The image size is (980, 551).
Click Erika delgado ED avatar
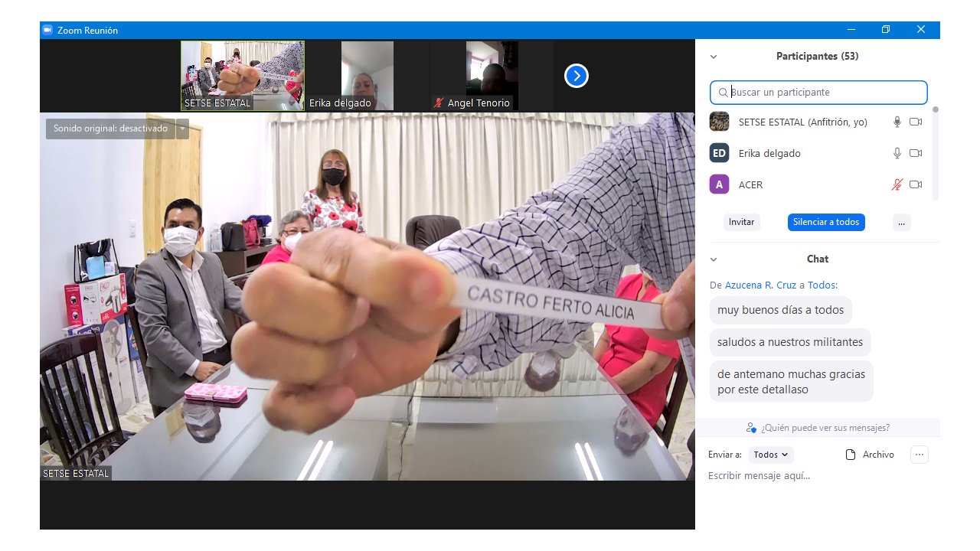pos(719,153)
